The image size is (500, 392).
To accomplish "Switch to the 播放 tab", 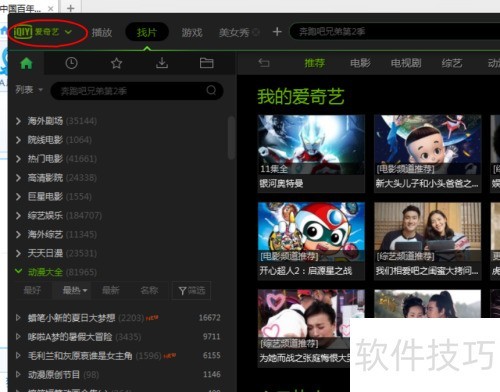I will (x=102, y=32).
